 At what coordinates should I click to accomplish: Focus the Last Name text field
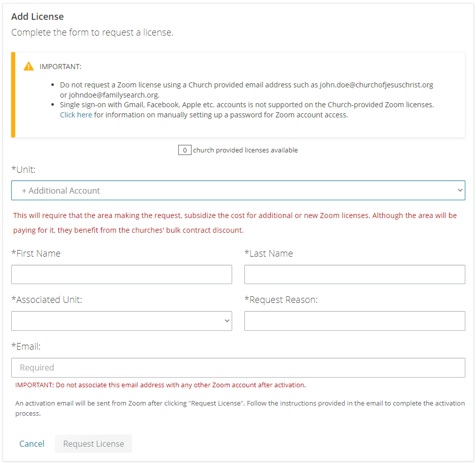pyautogui.click(x=355, y=274)
